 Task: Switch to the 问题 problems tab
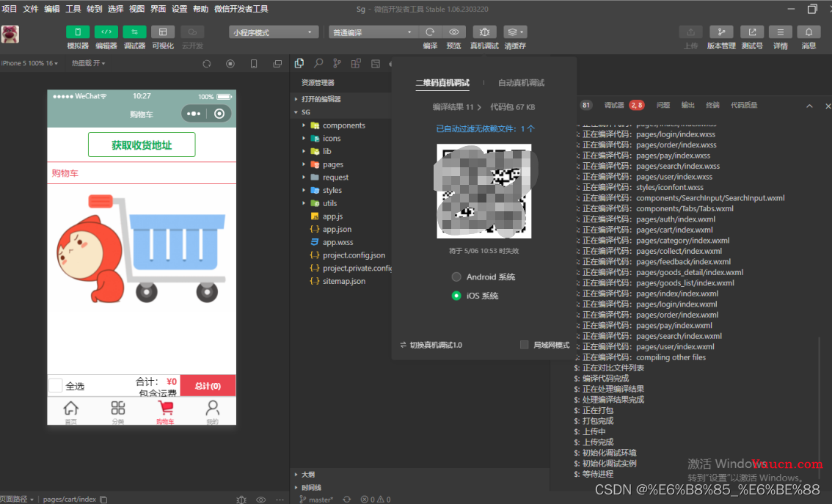[x=663, y=105]
